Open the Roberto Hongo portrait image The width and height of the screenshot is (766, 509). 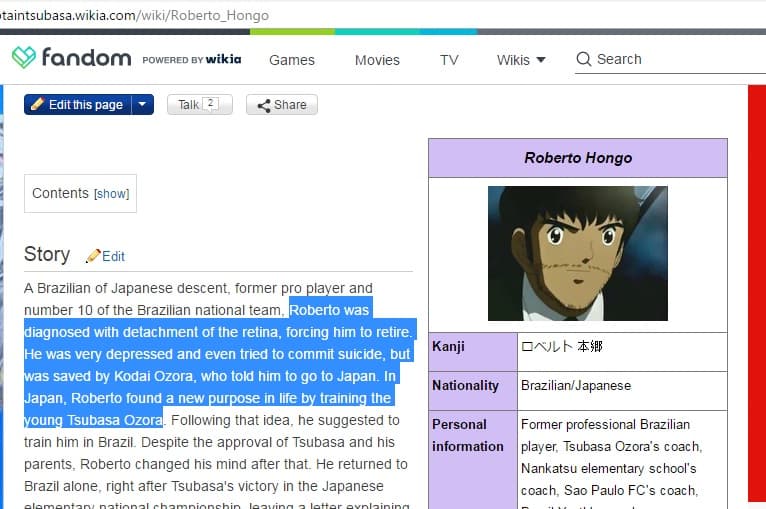pyautogui.click(x=578, y=254)
